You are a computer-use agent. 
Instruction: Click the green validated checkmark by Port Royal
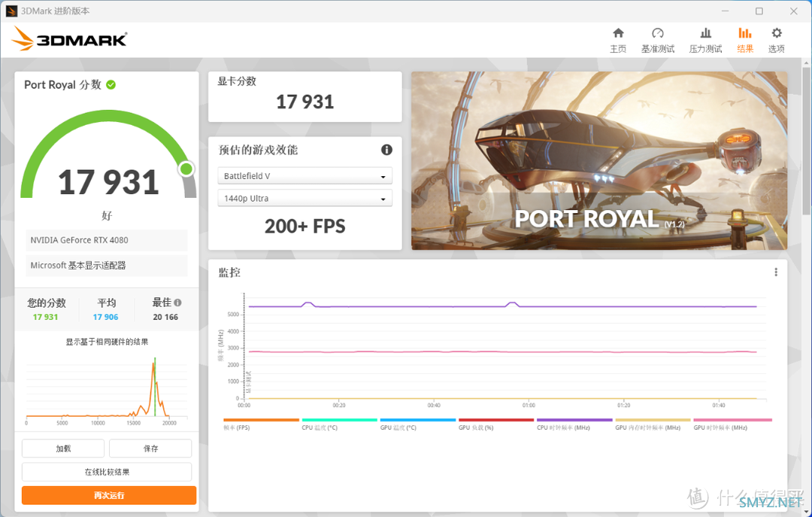click(111, 84)
